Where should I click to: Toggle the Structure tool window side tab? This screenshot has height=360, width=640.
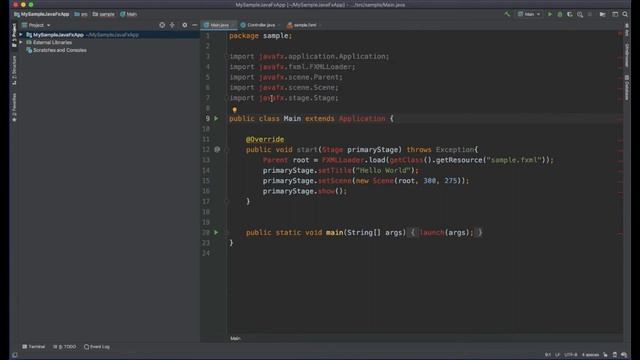14,70
